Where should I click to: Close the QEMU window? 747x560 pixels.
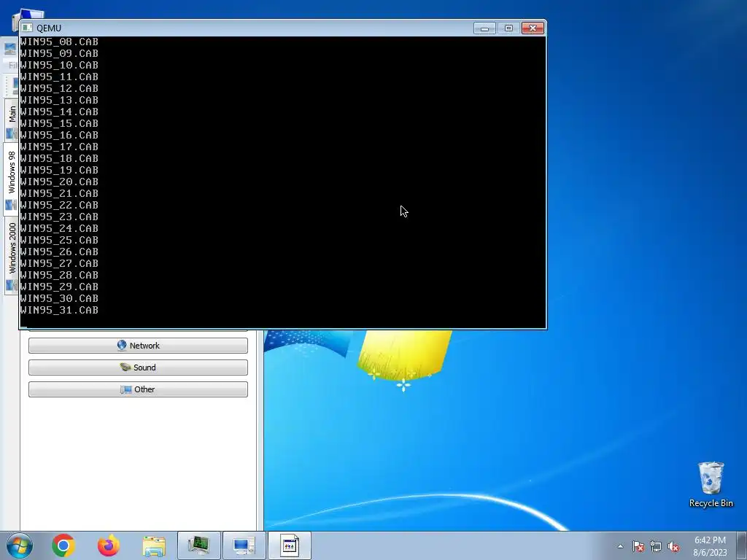click(533, 28)
